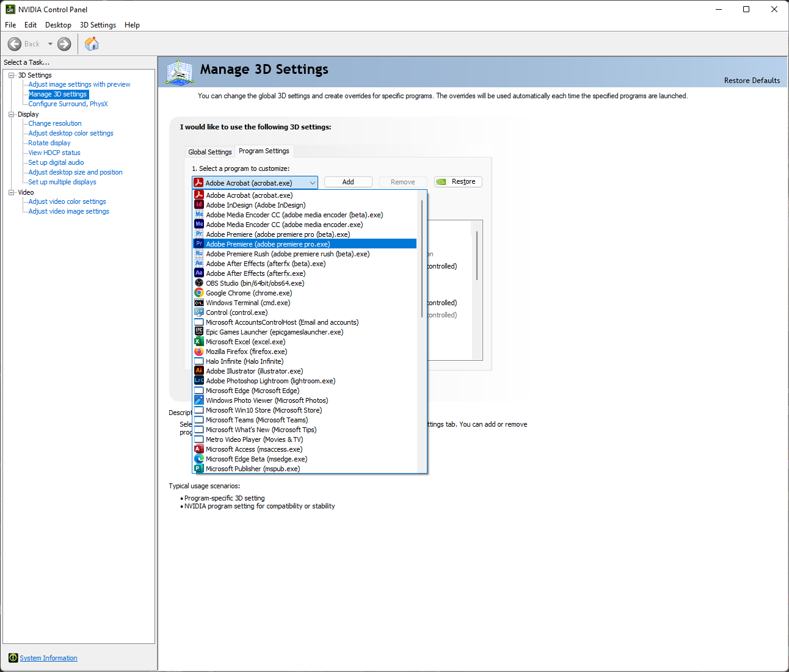Select Manage 3D settings in task tree
Screen dimensions: 789x672
pyautogui.click(x=58, y=94)
